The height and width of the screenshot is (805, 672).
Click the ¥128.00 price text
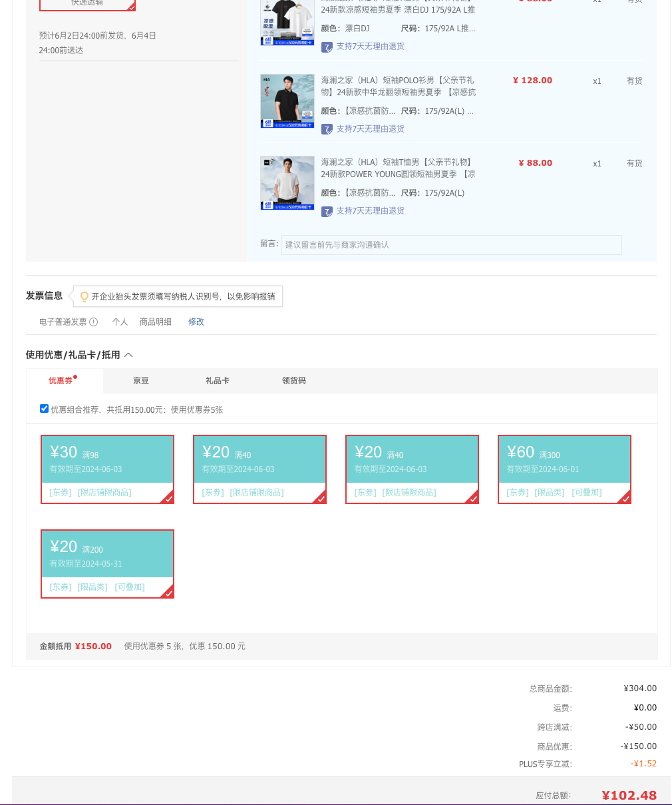(532, 81)
